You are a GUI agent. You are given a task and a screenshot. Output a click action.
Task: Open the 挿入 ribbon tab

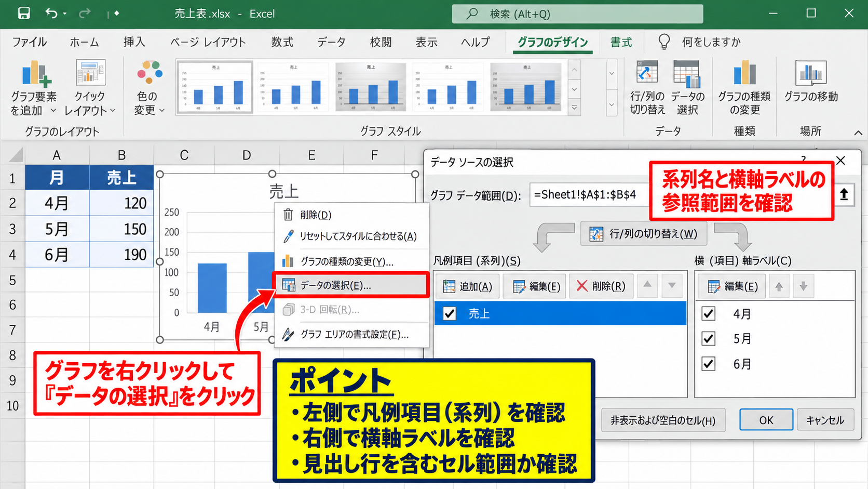tap(134, 42)
